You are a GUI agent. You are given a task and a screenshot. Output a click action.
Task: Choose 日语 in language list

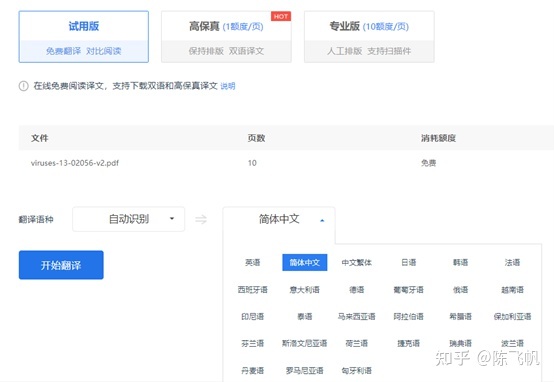pos(408,263)
